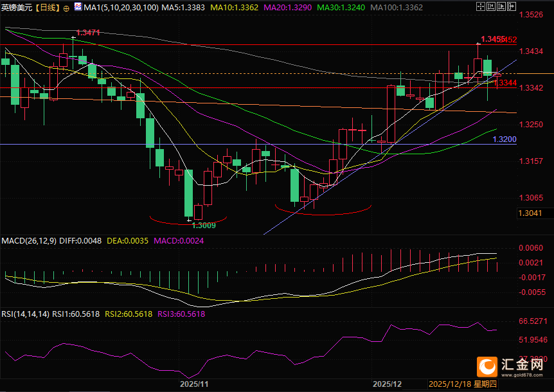This screenshot has height=392, width=554.
Task: Click the MA5:1.3383 value
Action: [183, 8]
